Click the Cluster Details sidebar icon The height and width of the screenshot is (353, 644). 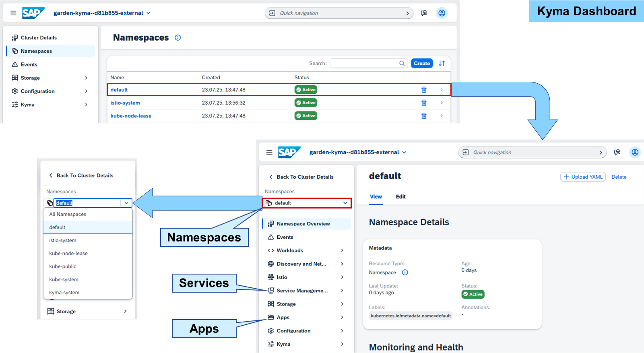point(15,38)
